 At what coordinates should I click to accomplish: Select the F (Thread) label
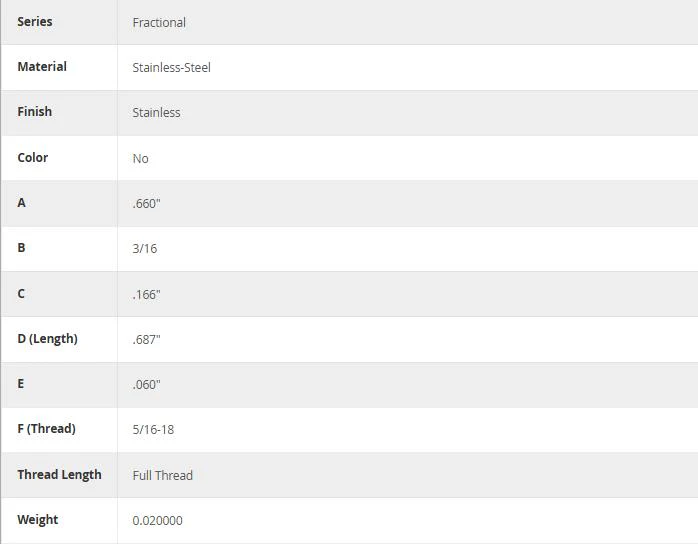(x=46, y=429)
